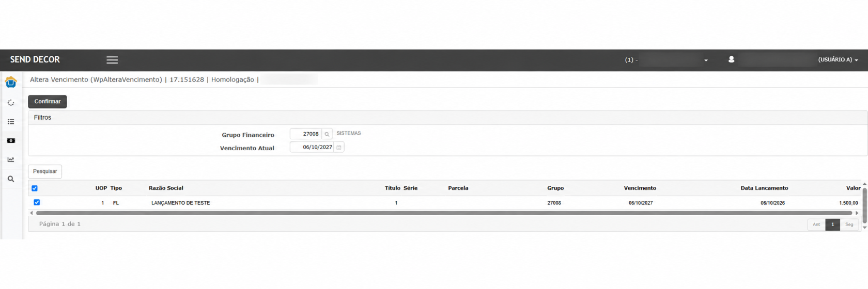The height and width of the screenshot is (289, 868).
Task: Click the 06/10/2027 cell in table row
Action: pos(640,203)
